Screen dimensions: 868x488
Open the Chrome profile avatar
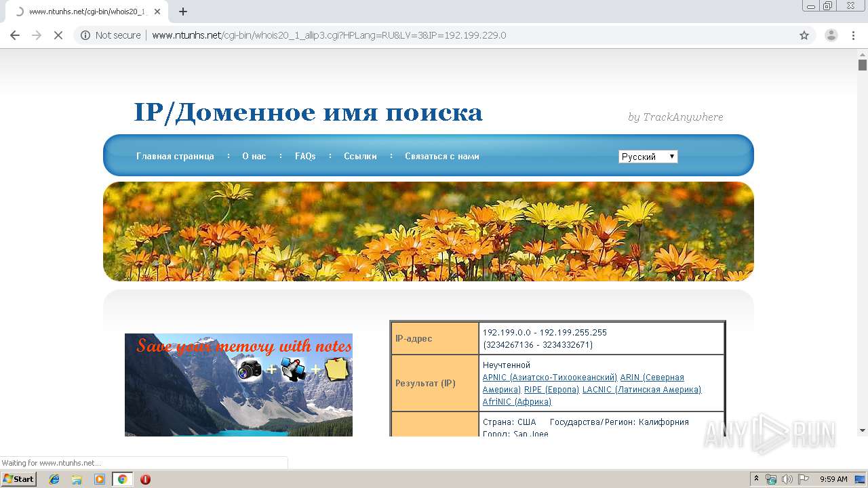pyautogui.click(x=831, y=35)
